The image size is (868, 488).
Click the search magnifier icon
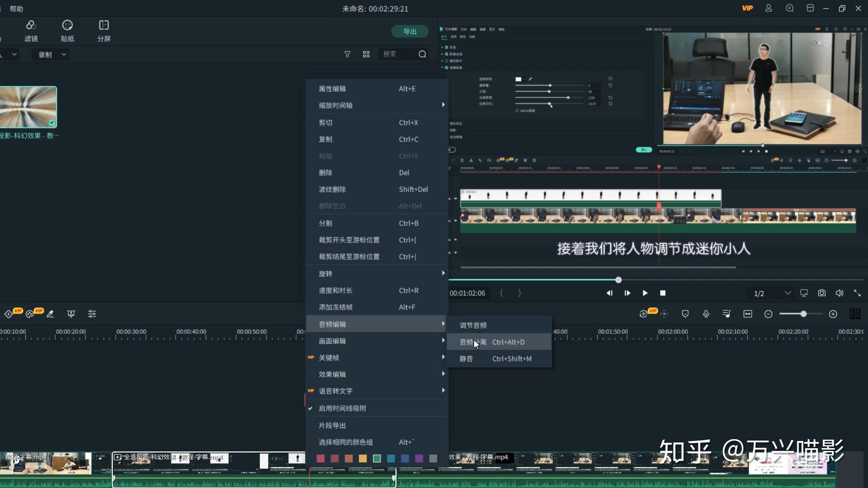(x=422, y=54)
